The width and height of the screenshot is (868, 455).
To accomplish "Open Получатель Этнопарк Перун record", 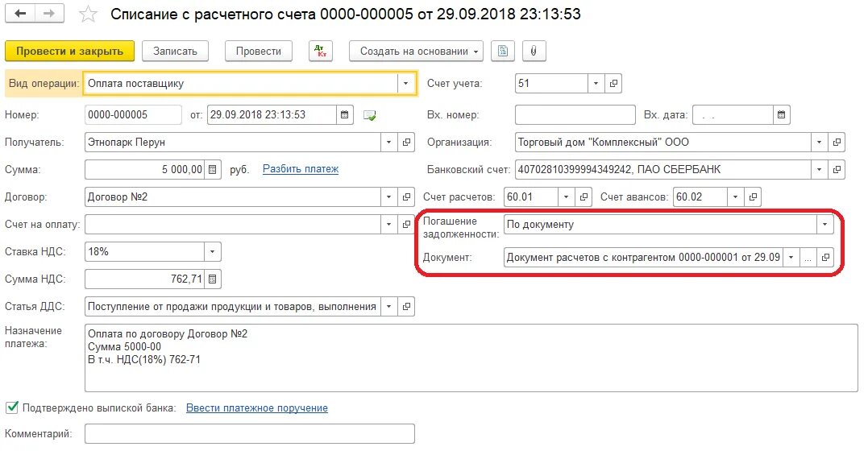I will pyautogui.click(x=406, y=142).
